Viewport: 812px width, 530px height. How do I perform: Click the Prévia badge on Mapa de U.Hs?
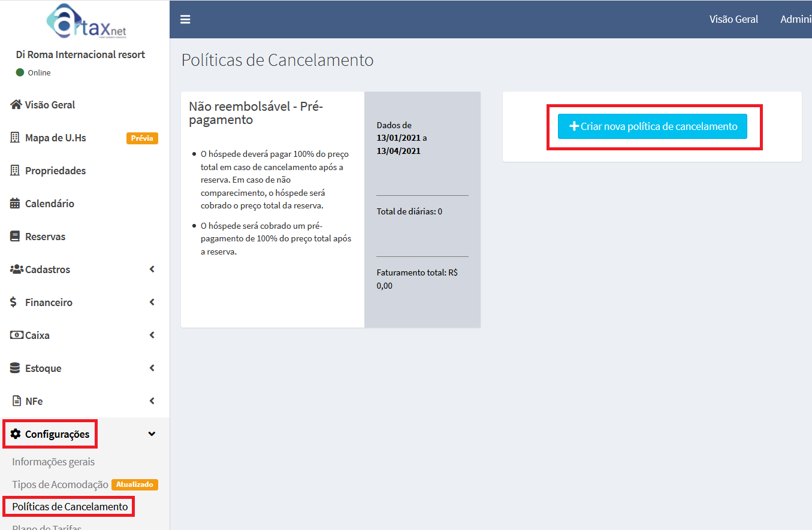(x=142, y=138)
